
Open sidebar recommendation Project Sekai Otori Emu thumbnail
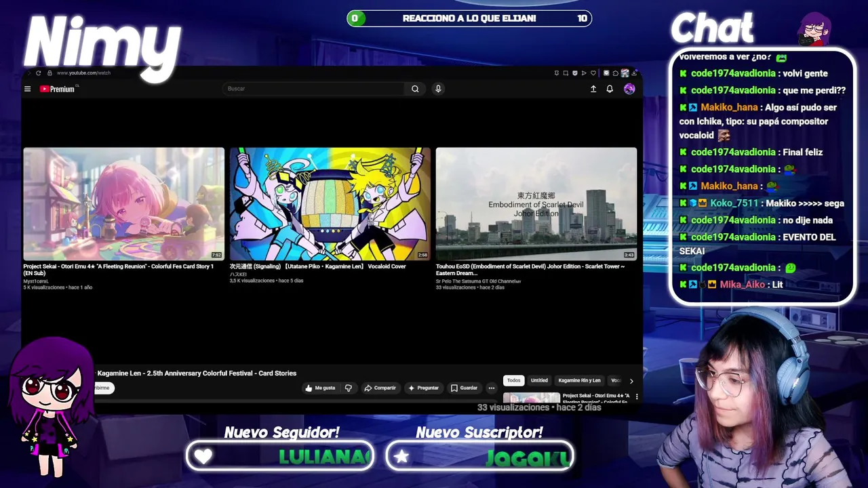coord(532,398)
